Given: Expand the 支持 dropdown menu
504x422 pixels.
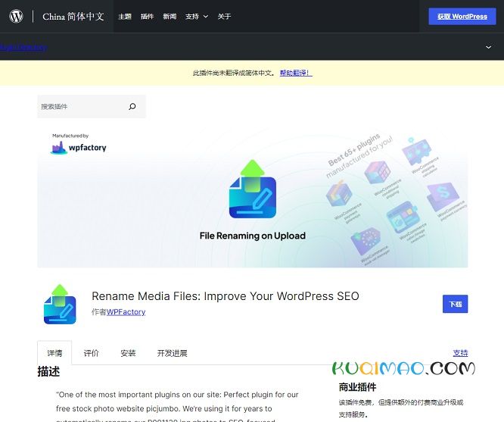Looking at the screenshot, I should coord(197,17).
